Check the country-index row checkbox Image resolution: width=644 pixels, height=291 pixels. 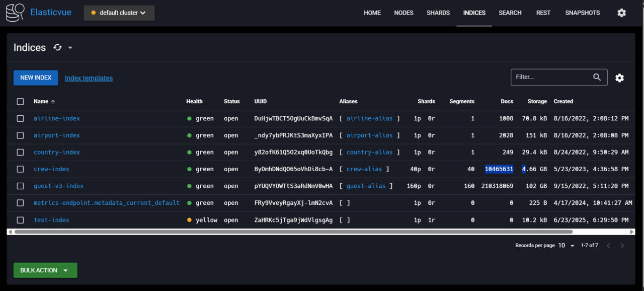(20, 152)
